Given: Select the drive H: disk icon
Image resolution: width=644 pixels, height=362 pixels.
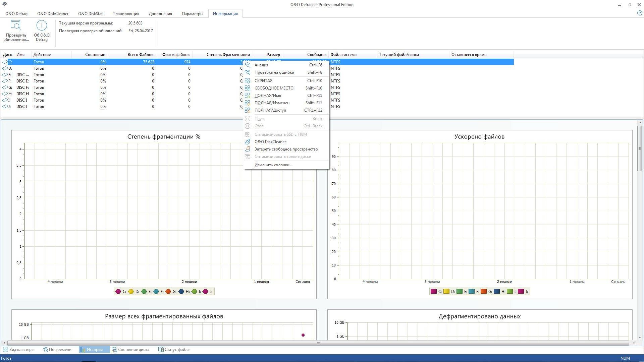Looking at the screenshot, I should pos(5,94).
